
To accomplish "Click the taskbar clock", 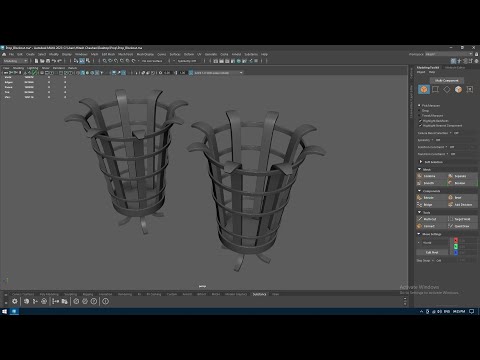I will 459,311.
